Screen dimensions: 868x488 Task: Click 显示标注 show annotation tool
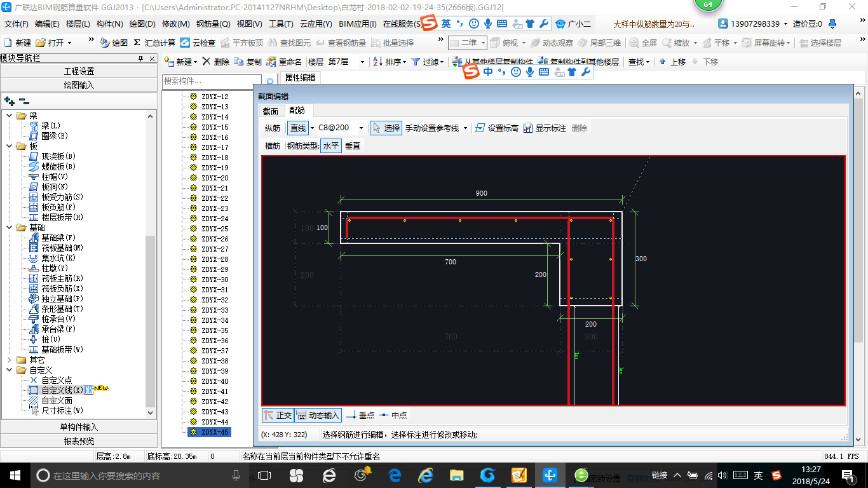click(545, 128)
